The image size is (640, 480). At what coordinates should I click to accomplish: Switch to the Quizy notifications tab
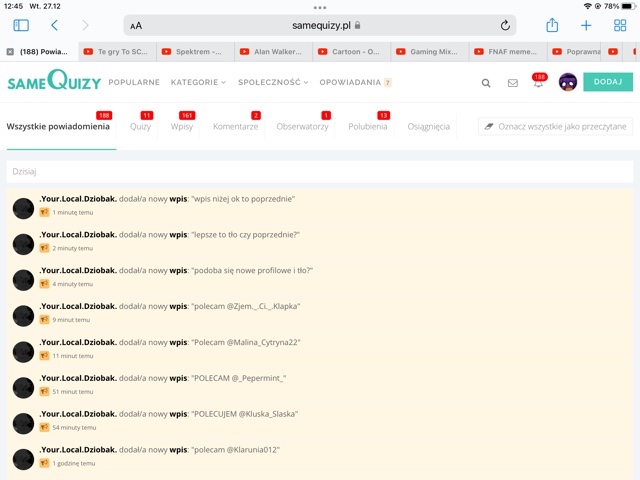tap(140, 127)
